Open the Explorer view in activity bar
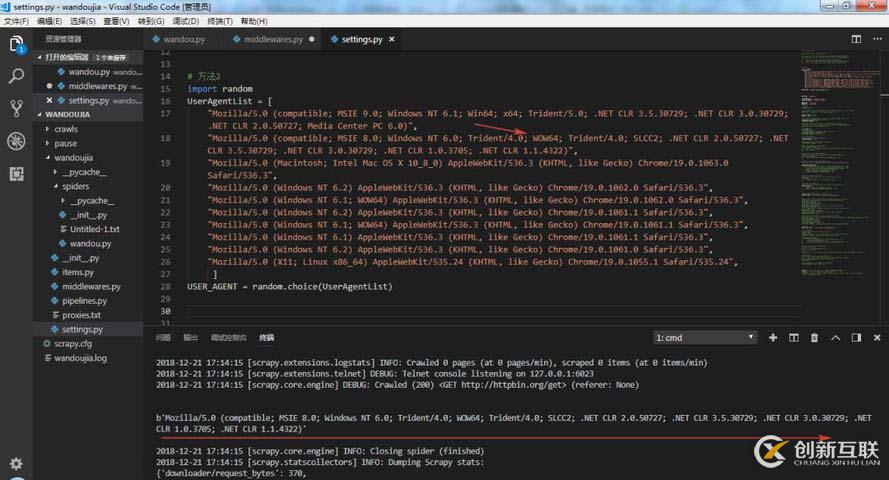Image resolution: width=889 pixels, height=480 pixels. coord(16,44)
